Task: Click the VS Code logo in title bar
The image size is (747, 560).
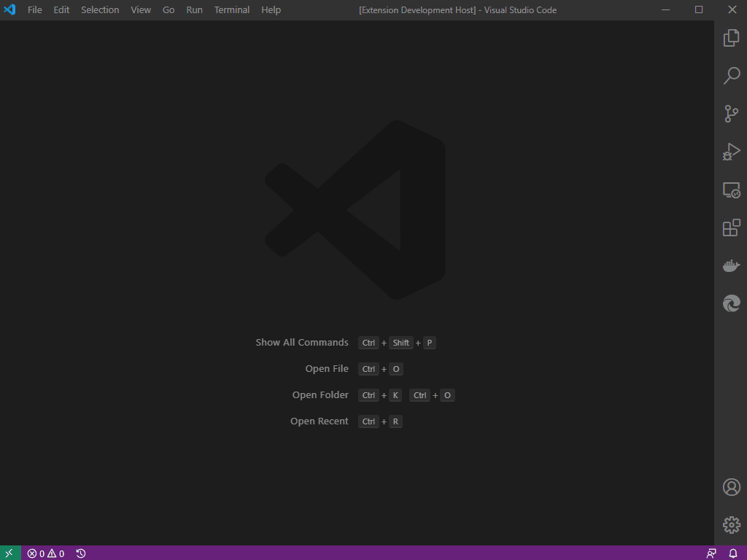Action: pos(9,9)
